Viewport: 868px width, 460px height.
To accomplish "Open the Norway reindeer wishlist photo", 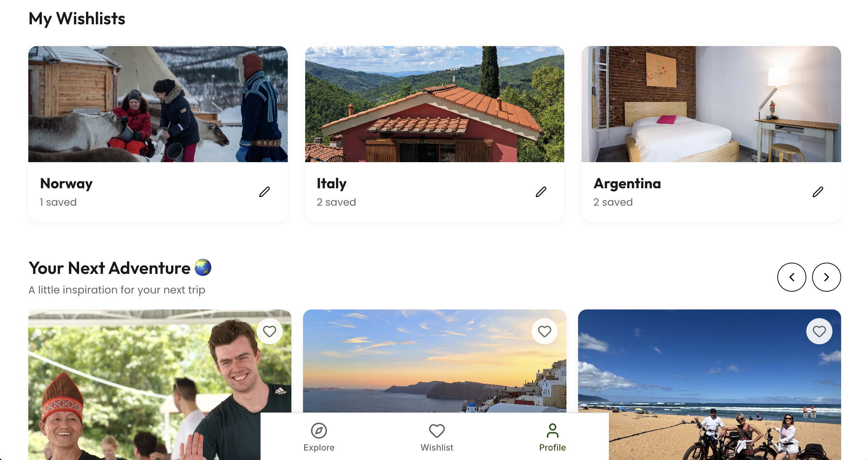I will pos(158,104).
